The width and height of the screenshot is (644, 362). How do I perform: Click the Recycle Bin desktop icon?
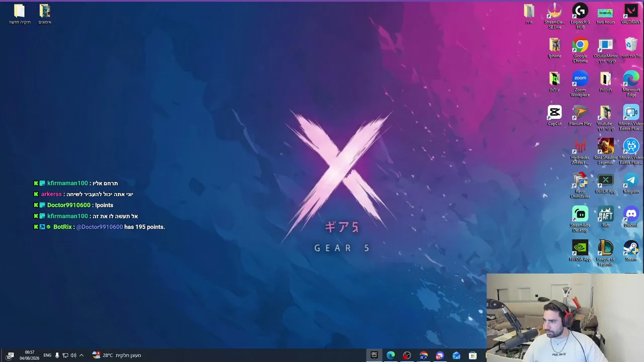tap(631, 48)
